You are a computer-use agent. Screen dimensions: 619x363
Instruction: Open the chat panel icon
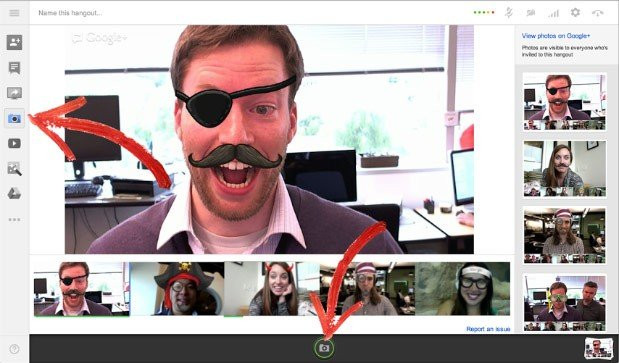coord(14,68)
